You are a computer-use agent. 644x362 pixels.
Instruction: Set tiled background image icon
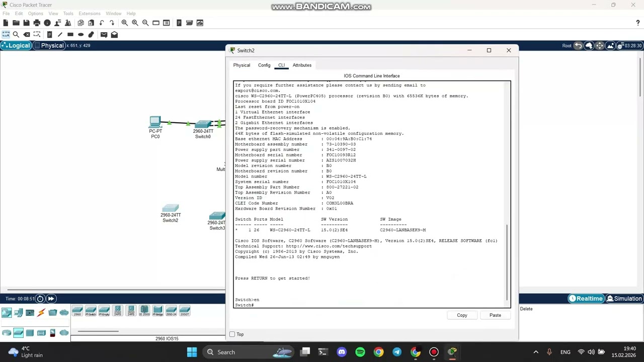pos(610,46)
